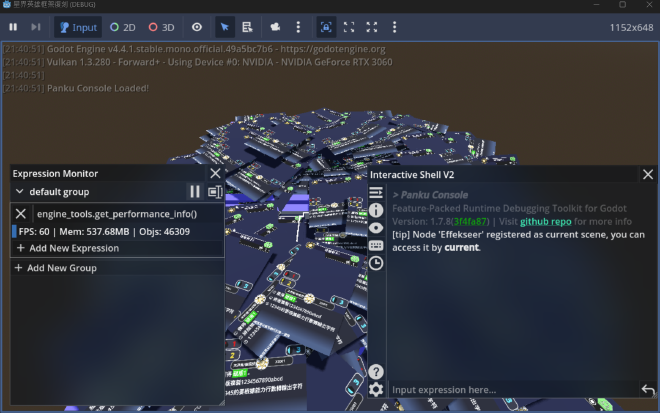Remove the engine_tools.get_performance_info() expression
The width and height of the screenshot is (660, 413).
click(21, 214)
